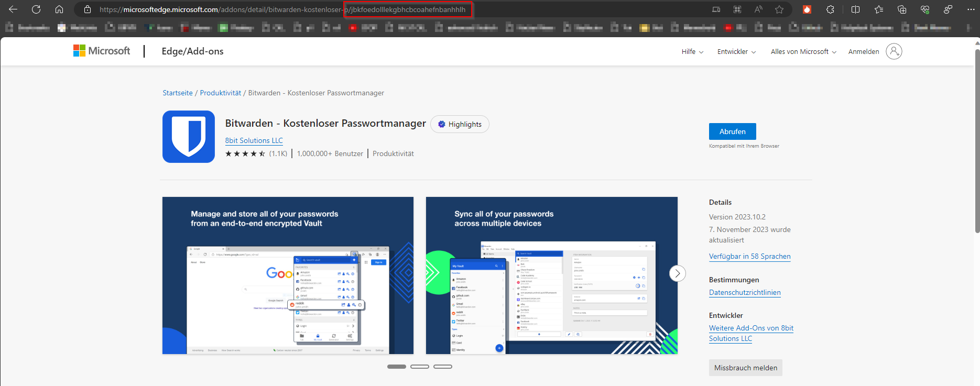The image size is (980, 386).
Task: Open the orange flame extension icon
Action: click(807, 9)
